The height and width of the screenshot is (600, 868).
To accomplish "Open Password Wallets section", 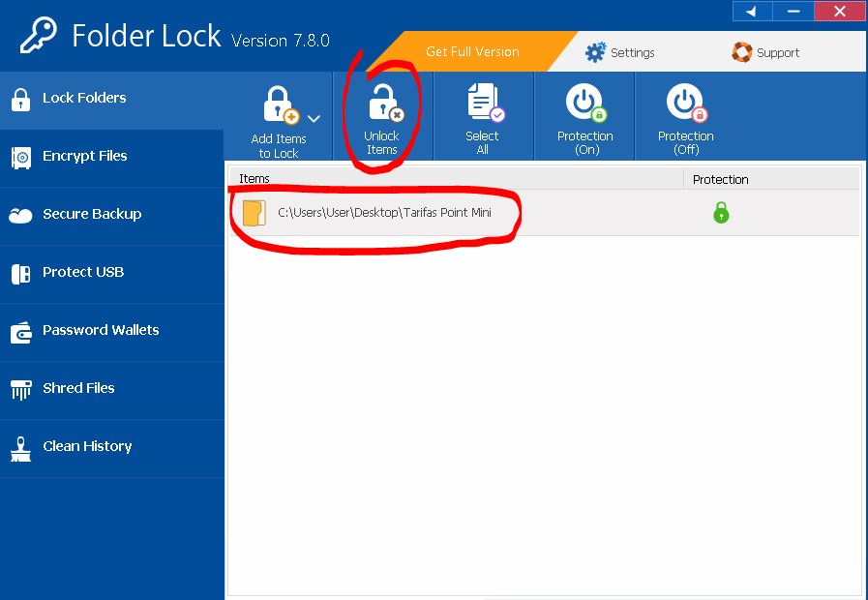I will pyautogui.click(x=100, y=330).
